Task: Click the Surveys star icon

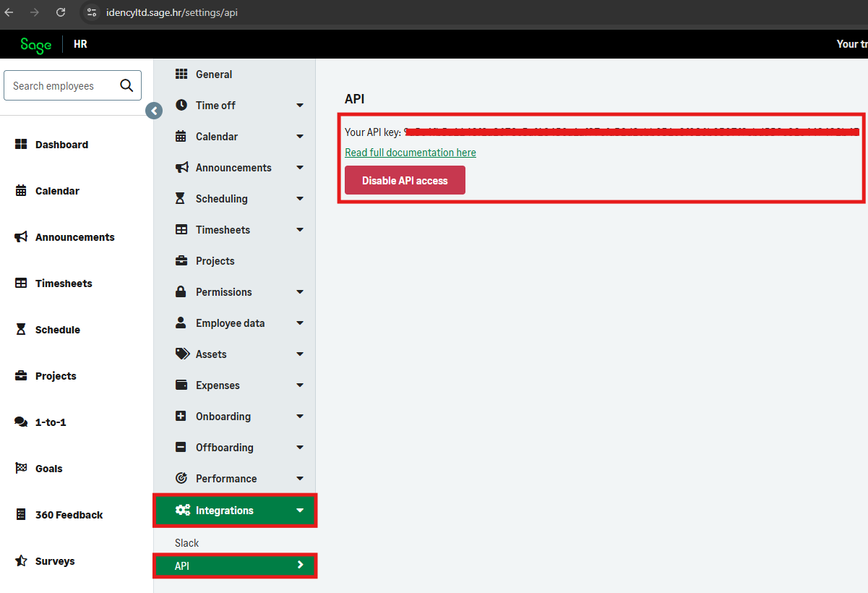Action: click(21, 561)
